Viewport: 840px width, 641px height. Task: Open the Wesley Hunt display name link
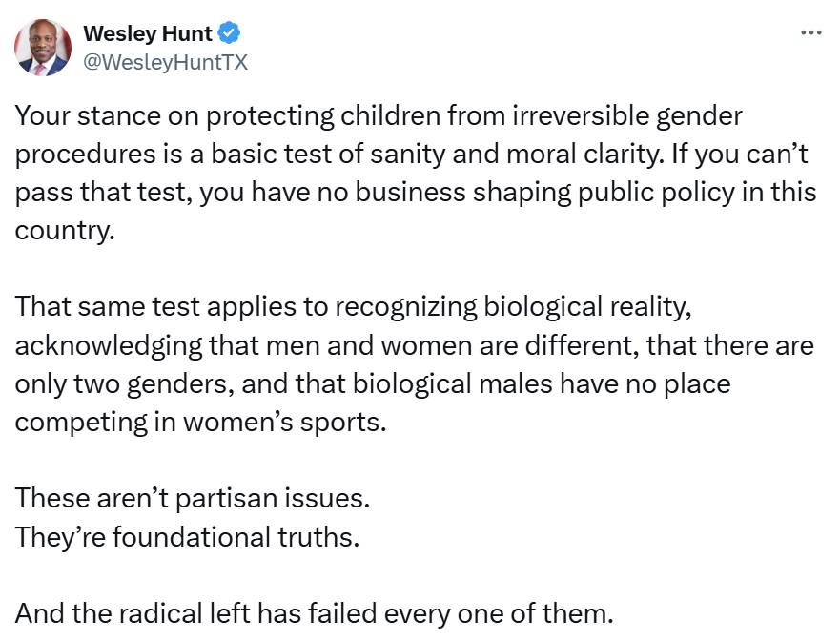coord(148,33)
